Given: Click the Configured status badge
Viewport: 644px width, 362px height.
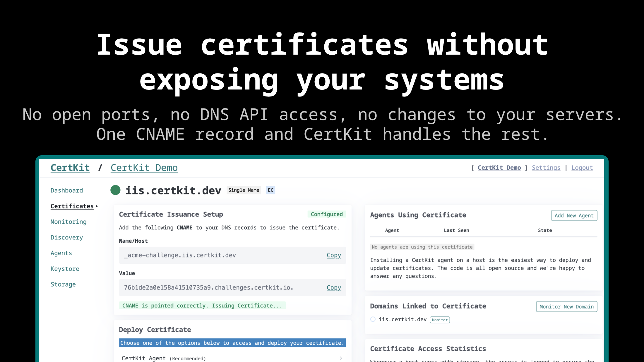Looking at the screenshot, I should (327, 214).
